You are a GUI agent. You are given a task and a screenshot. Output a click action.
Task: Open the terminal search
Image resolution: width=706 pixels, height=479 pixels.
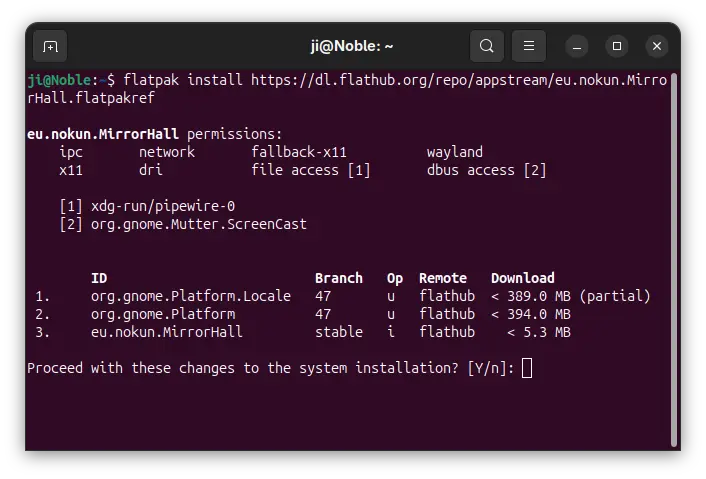point(486,46)
